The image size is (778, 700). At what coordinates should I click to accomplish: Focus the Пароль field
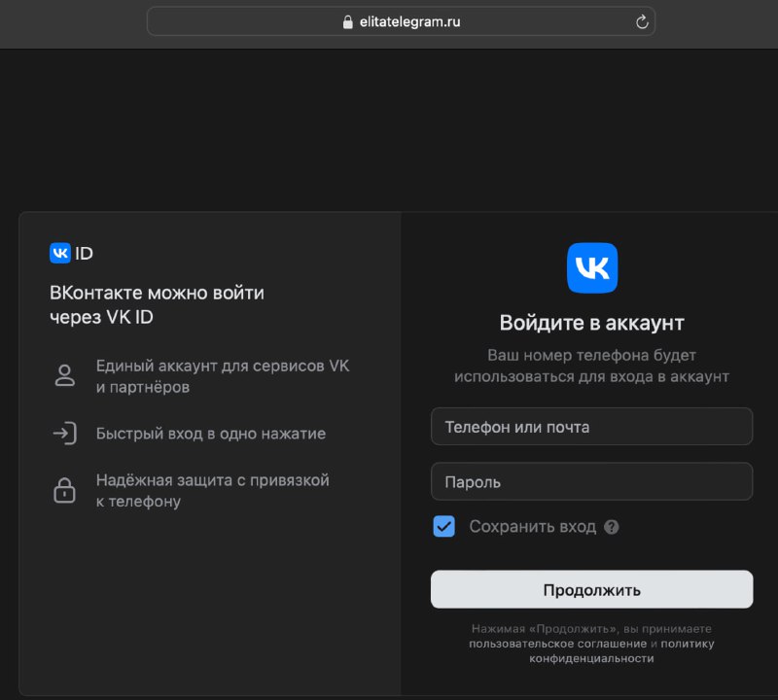click(x=591, y=481)
